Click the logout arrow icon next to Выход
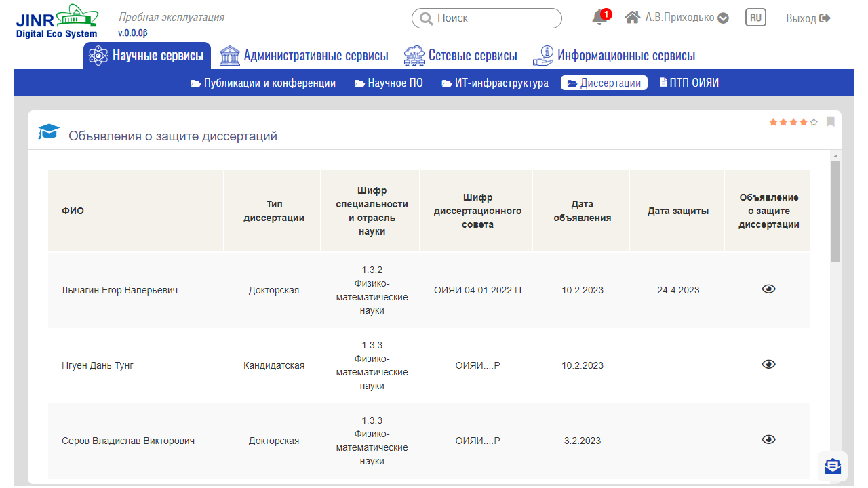This screenshot has width=868, height=488. 825,18
